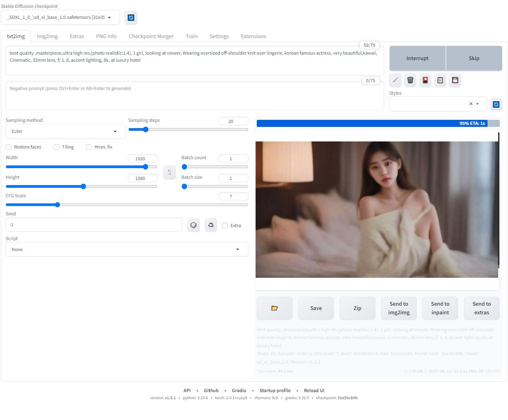
Task: Enable the Restore faces checkbox
Action: click(x=9, y=147)
